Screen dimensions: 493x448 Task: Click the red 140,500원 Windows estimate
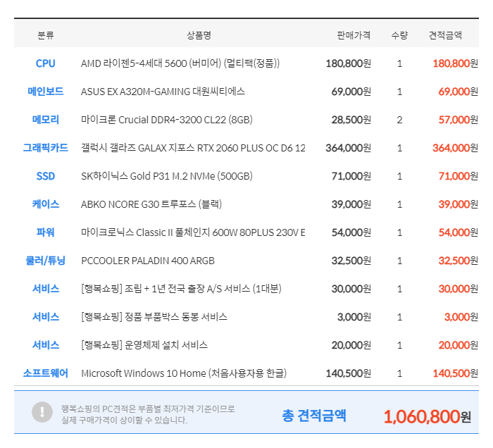[x=455, y=373]
